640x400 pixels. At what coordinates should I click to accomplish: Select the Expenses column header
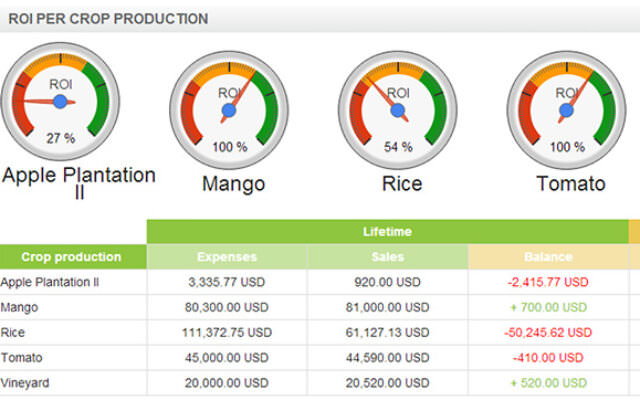point(227,257)
